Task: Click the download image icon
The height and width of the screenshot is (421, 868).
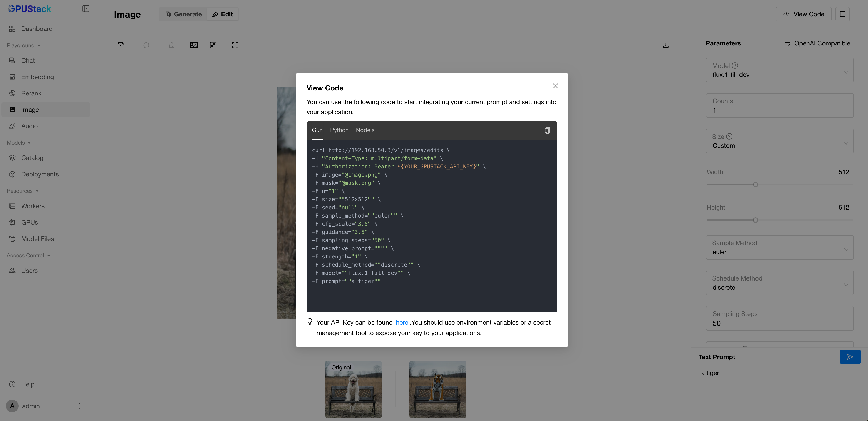Action: pyautogui.click(x=666, y=45)
